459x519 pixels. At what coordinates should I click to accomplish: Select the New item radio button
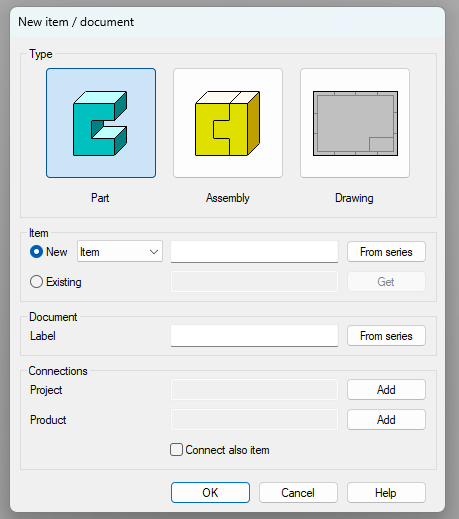click(x=36, y=252)
